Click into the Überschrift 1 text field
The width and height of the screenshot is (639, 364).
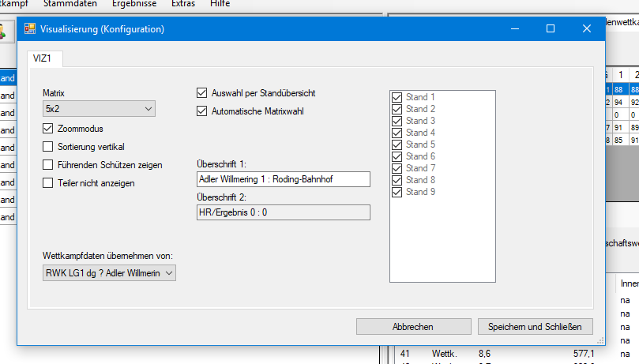point(283,180)
